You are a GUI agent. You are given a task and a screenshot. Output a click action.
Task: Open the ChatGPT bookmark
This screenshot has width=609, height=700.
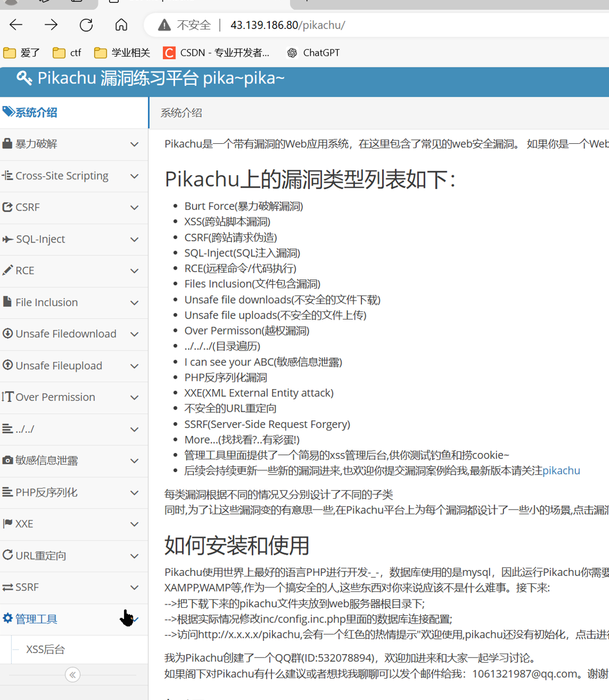[x=313, y=53]
